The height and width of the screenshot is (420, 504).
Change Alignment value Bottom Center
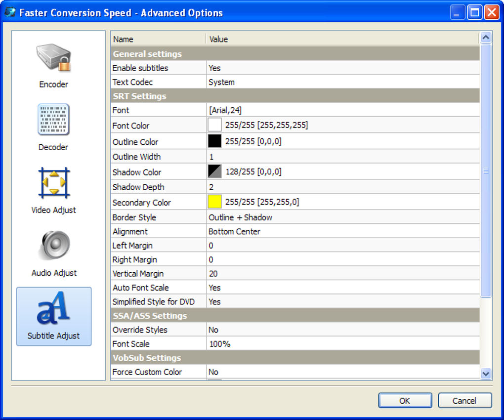(x=343, y=231)
